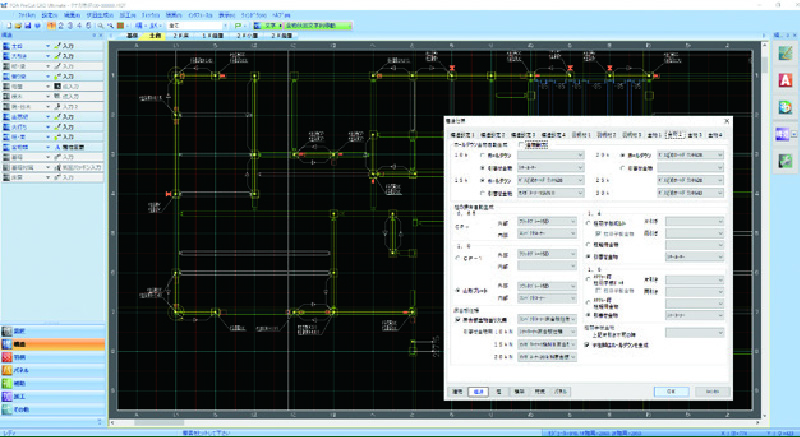Switch to the 基礎 drawing tab

(132, 36)
